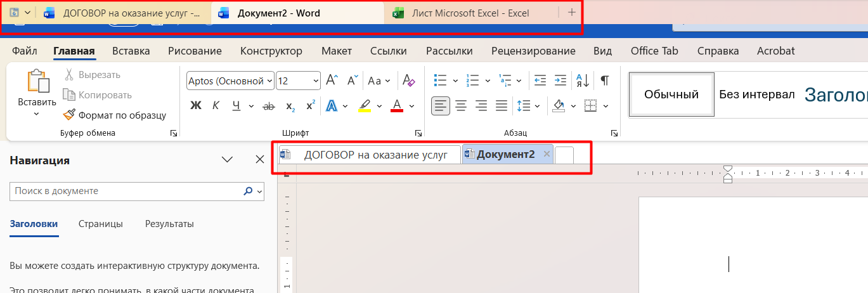Open the font size dropdown
Image resolution: width=868 pixels, height=293 pixels.
pyautogui.click(x=316, y=81)
